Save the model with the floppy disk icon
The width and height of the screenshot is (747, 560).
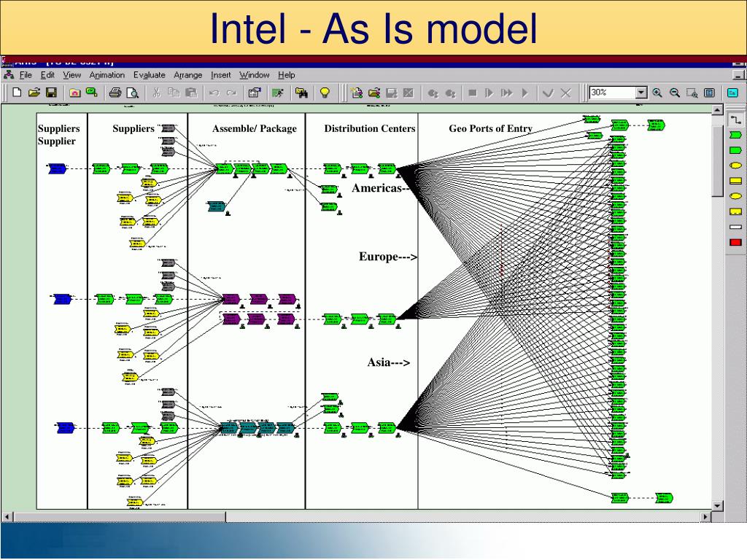tap(51, 93)
